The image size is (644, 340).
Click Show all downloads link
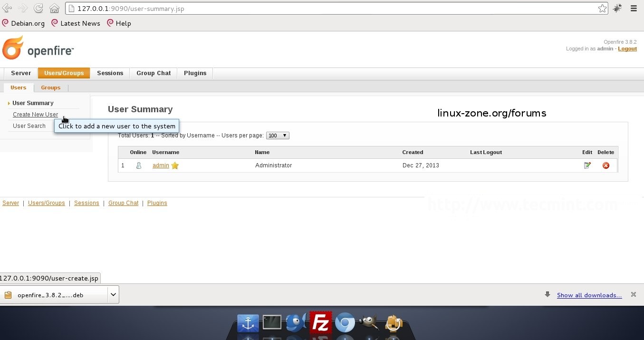(x=589, y=295)
